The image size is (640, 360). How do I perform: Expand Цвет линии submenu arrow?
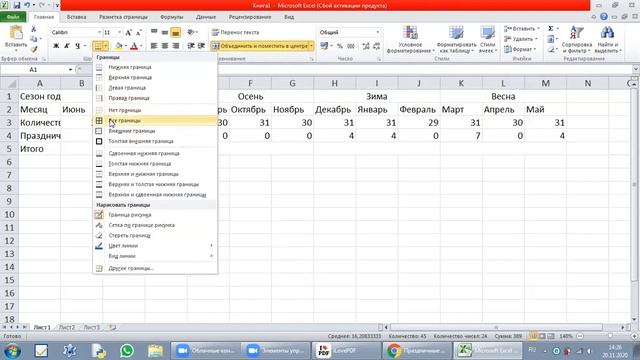click(x=211, y=246)
